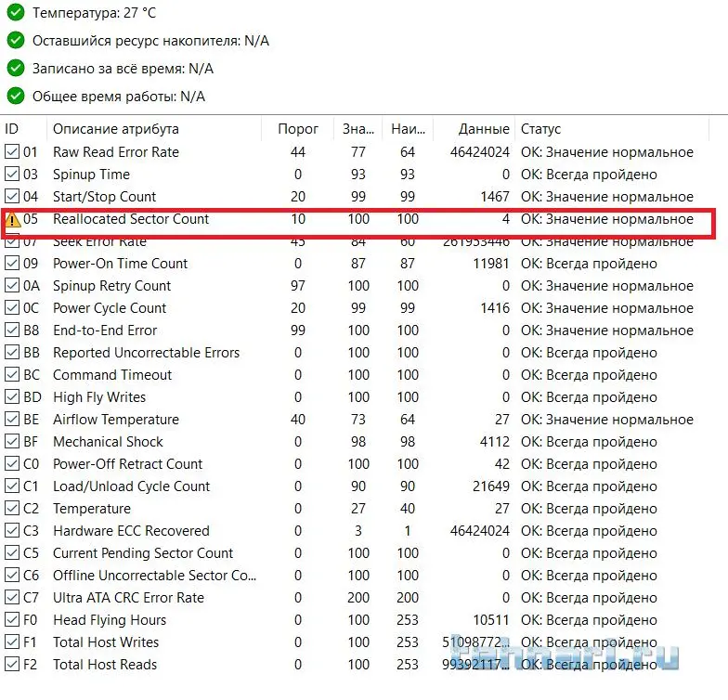Toggle checkbox for 04 Start/Stop Count
This screenshot has height=700, width=728.
point(11,197)
